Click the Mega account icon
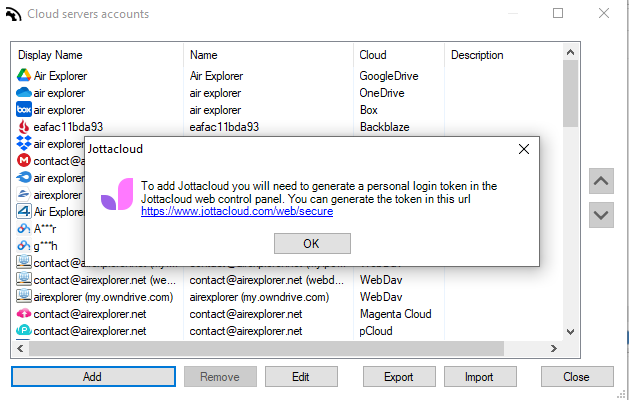 pos(24,160)
